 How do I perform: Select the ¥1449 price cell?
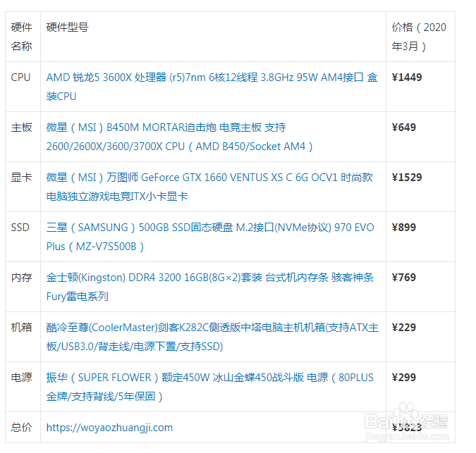pos(420,87)
